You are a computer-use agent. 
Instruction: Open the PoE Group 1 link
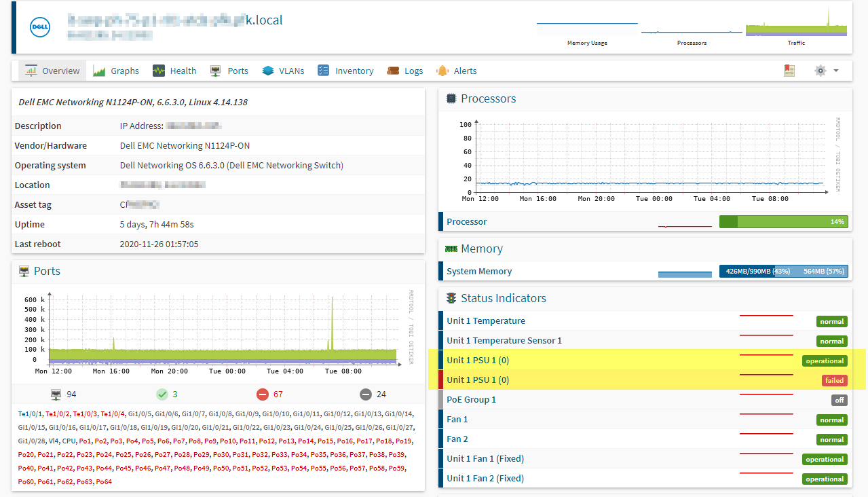(472, 399)
